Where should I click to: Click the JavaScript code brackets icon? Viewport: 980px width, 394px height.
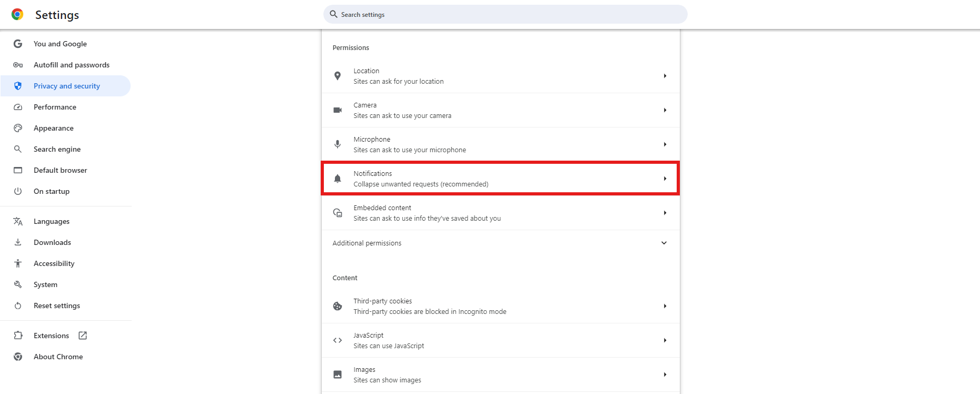pos(338,340)
